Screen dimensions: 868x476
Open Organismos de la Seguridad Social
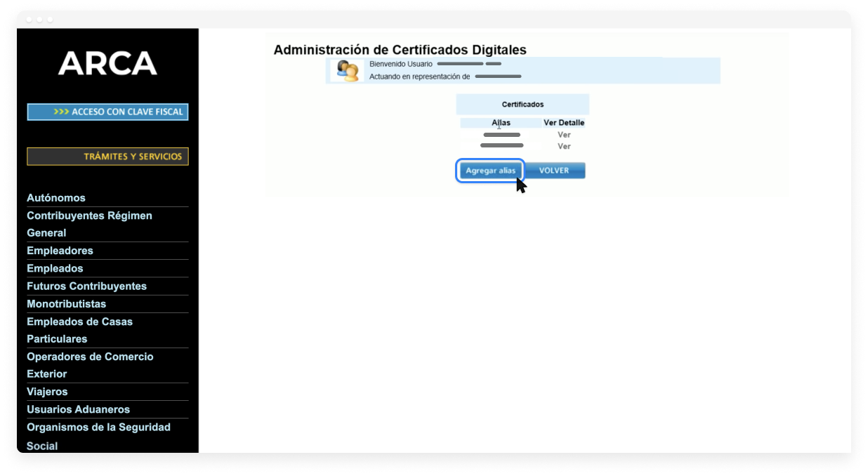point(98,436)
